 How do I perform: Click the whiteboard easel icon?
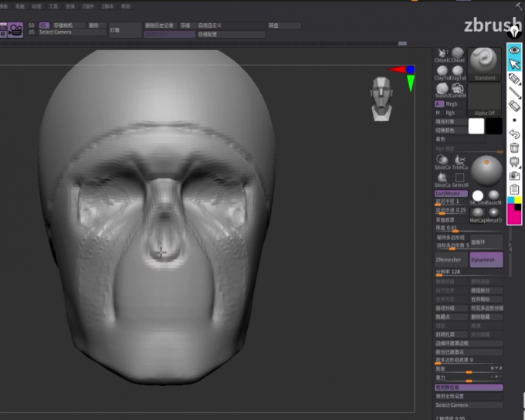click(514, 162)
